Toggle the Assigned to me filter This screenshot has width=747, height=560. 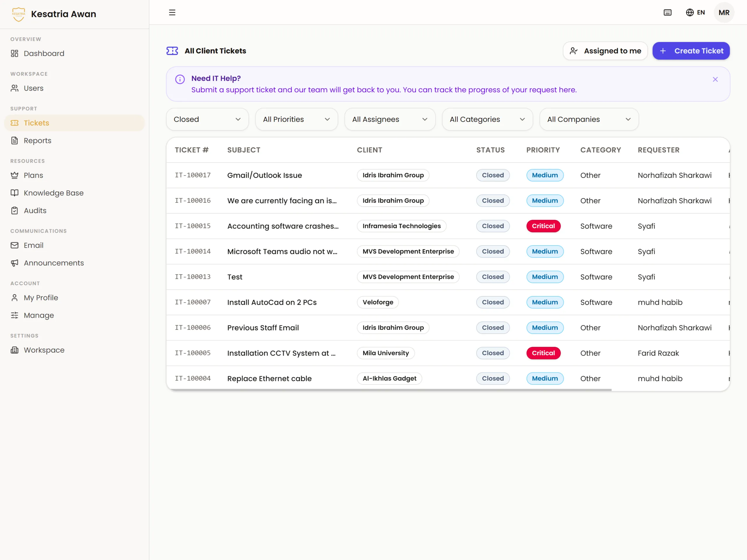605,51
